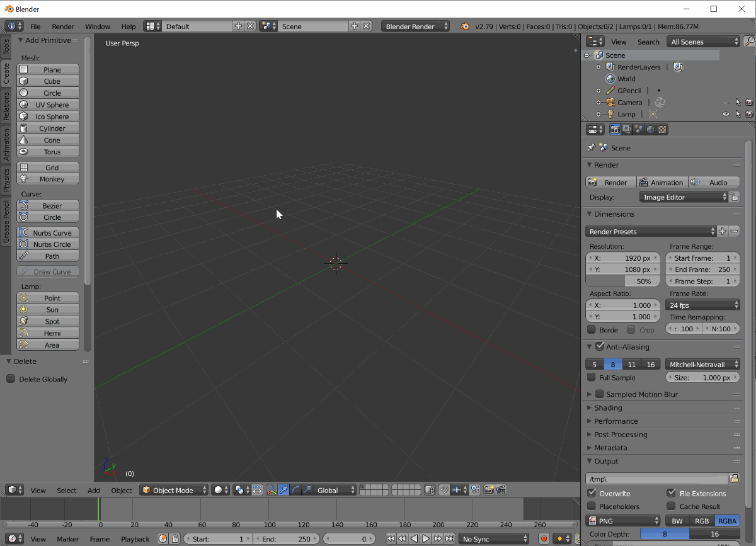Disable Anti-Aliasing checkbox
The width and height of the screenshot is (756, 546).
(600, 346)
